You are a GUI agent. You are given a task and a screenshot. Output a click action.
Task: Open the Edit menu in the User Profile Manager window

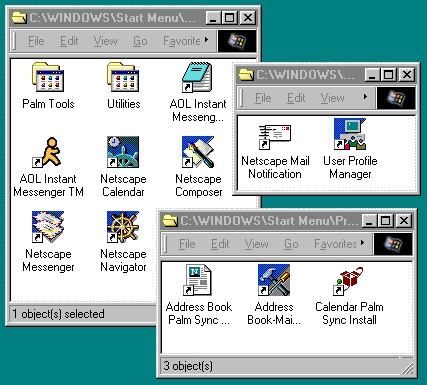point(296,98)
